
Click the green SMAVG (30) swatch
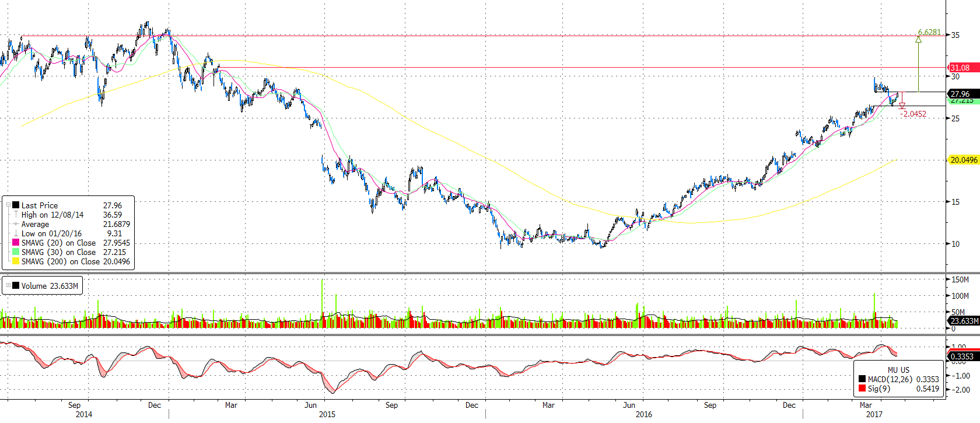(16, 251)
